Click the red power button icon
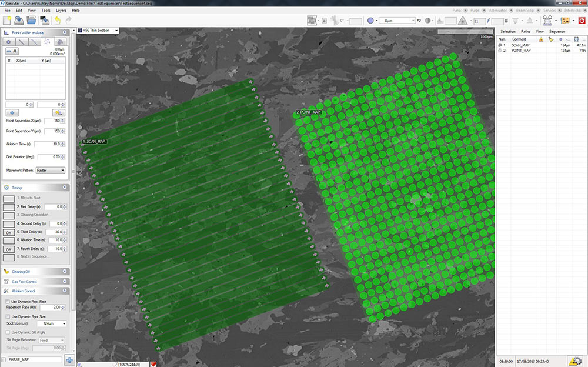Screen dimensions: 588x367 point(582,21)
